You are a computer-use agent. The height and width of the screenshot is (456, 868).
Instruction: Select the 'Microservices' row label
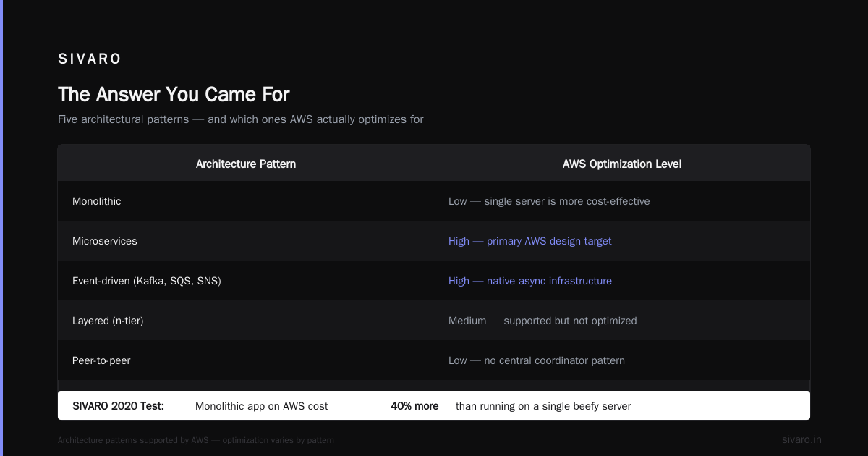tap(105, 241)
